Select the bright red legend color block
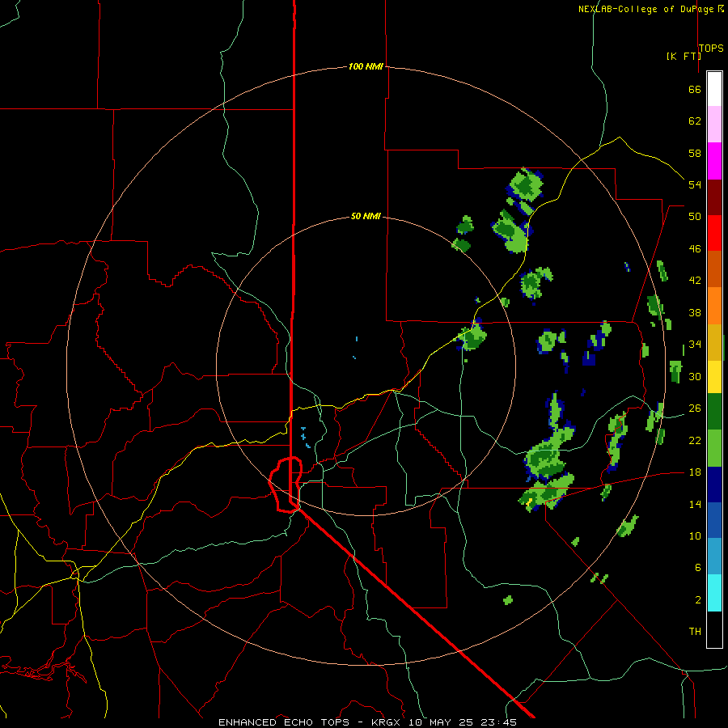Viewport: 728px width, 728px height. (714, 233)
